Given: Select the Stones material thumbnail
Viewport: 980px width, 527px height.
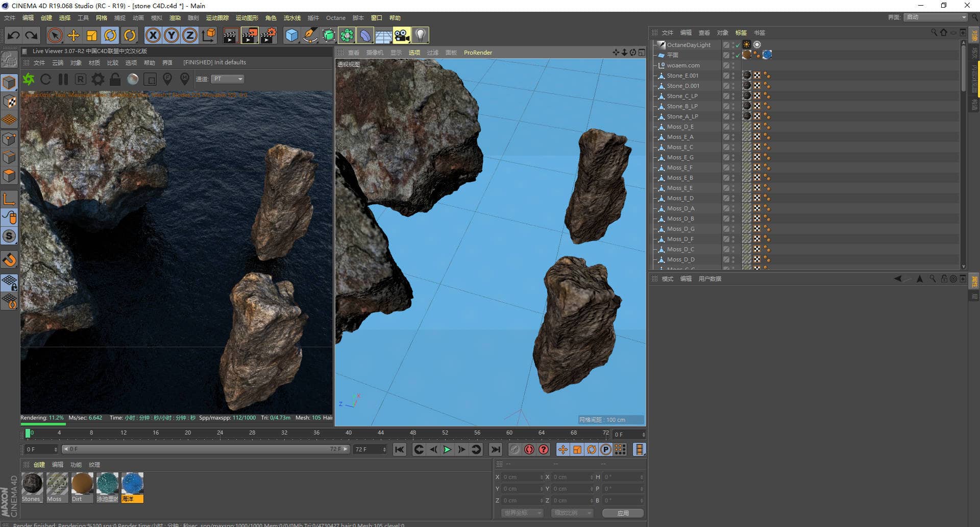Looking at the screenshot, I should tap(32, 487).
